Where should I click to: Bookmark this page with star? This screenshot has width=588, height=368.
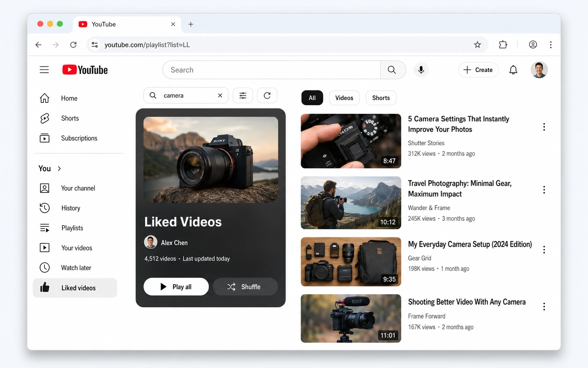(477, 45)
